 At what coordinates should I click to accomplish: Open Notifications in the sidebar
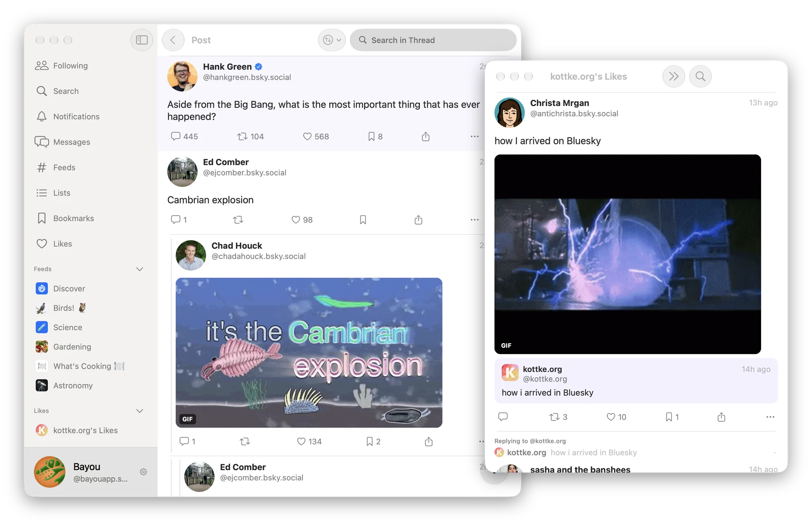tap(68, 116)
